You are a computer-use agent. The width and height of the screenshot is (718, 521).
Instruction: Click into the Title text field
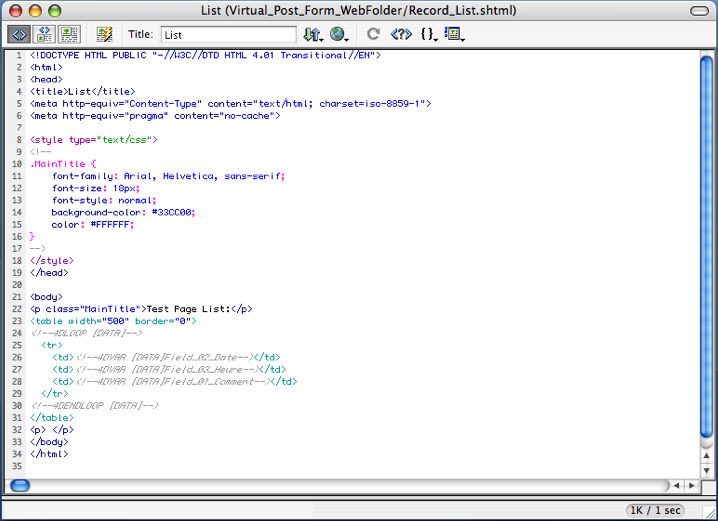228,34
